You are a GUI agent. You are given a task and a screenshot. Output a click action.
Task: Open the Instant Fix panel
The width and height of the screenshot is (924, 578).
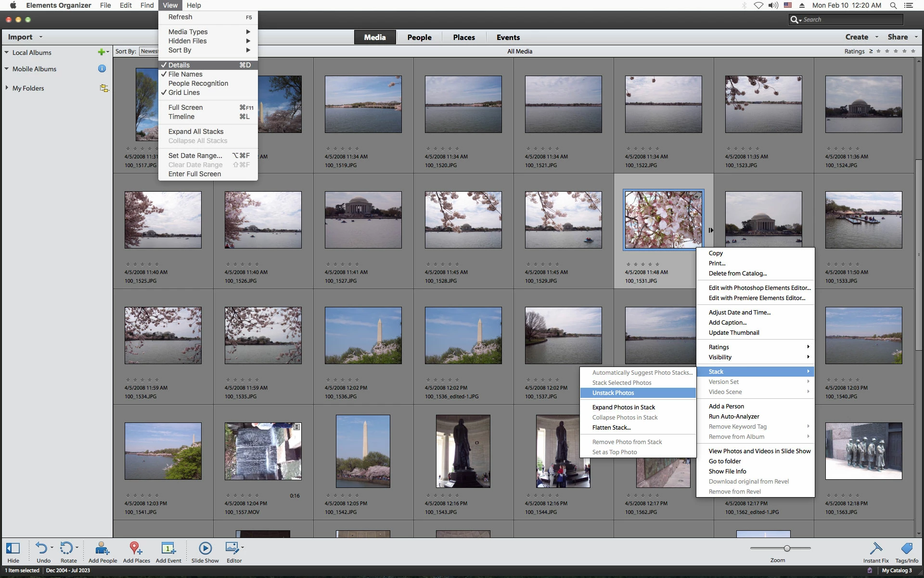[875, 549]
